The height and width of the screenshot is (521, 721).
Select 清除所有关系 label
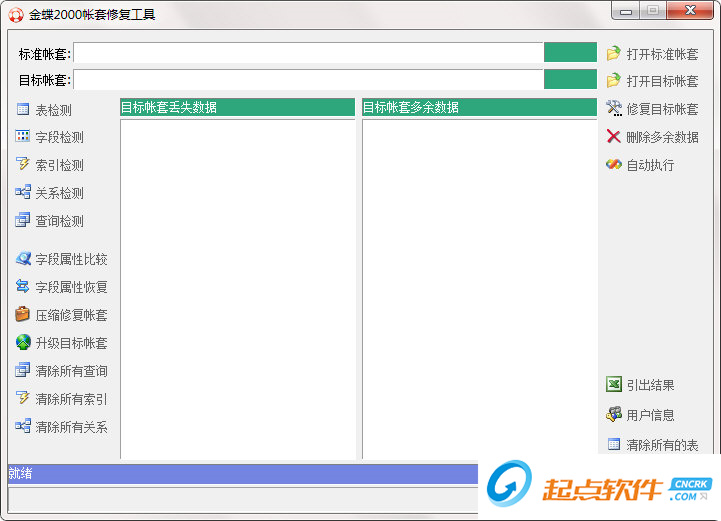(72, 427)
